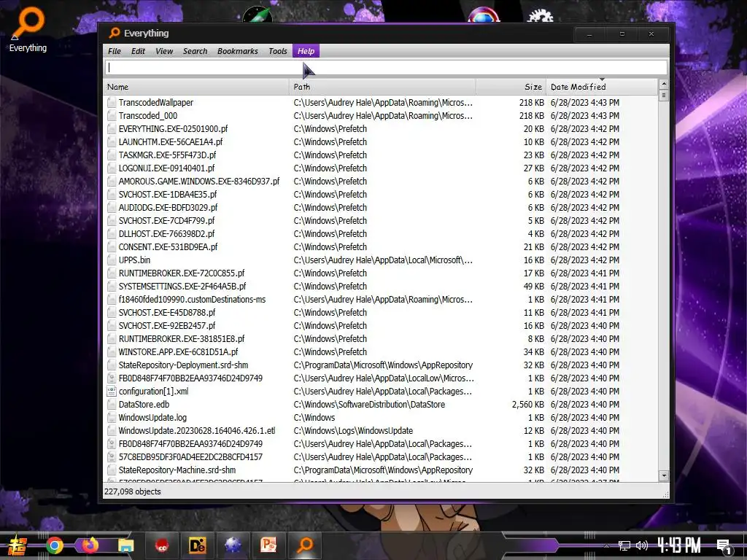
Task: Open the spiky ball app on taskbar
Action: point(233,545)
